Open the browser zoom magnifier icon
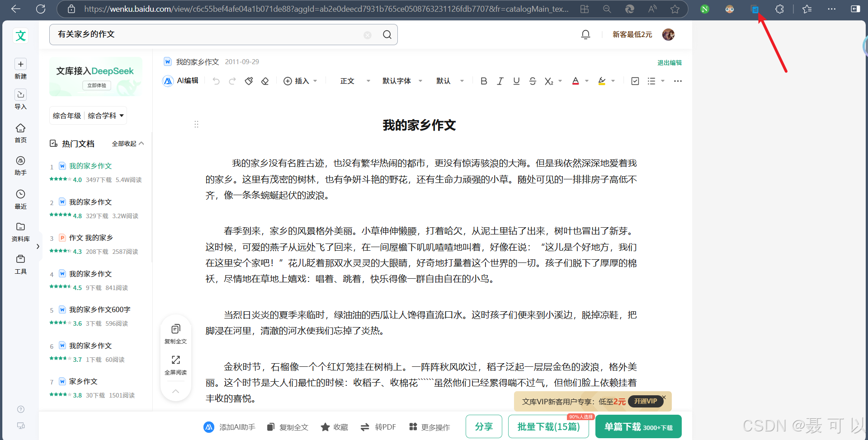 (x=607, y=9)
